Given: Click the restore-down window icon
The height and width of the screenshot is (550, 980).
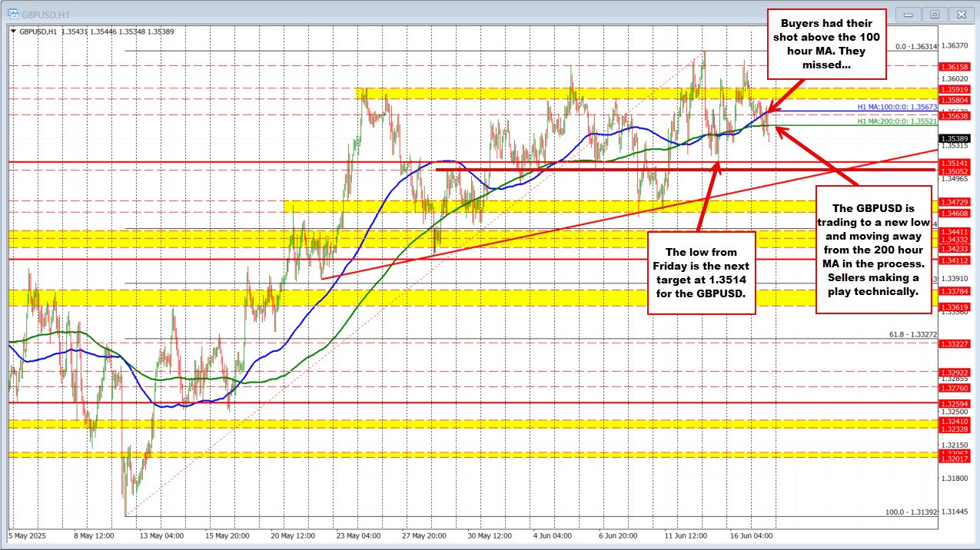Looking at the screenshot, I should pos(935,13).
